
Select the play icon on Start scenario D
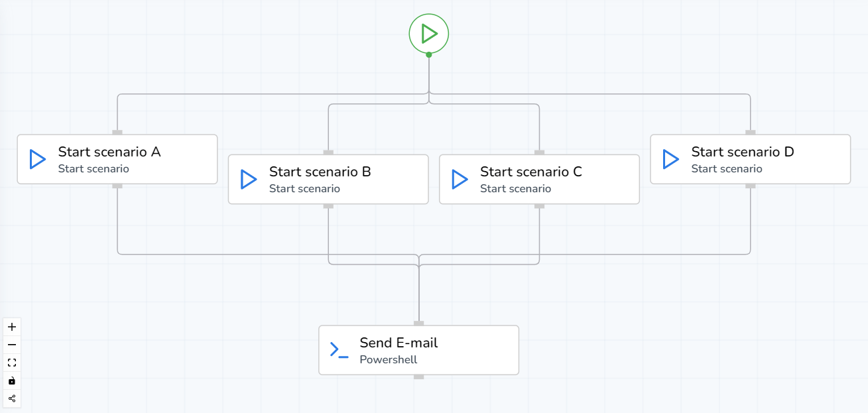coord(670,158)
